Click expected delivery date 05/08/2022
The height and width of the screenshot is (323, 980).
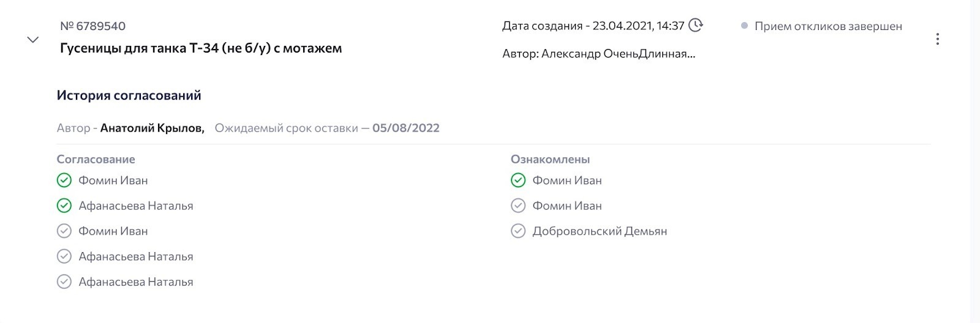click(405, 128)
